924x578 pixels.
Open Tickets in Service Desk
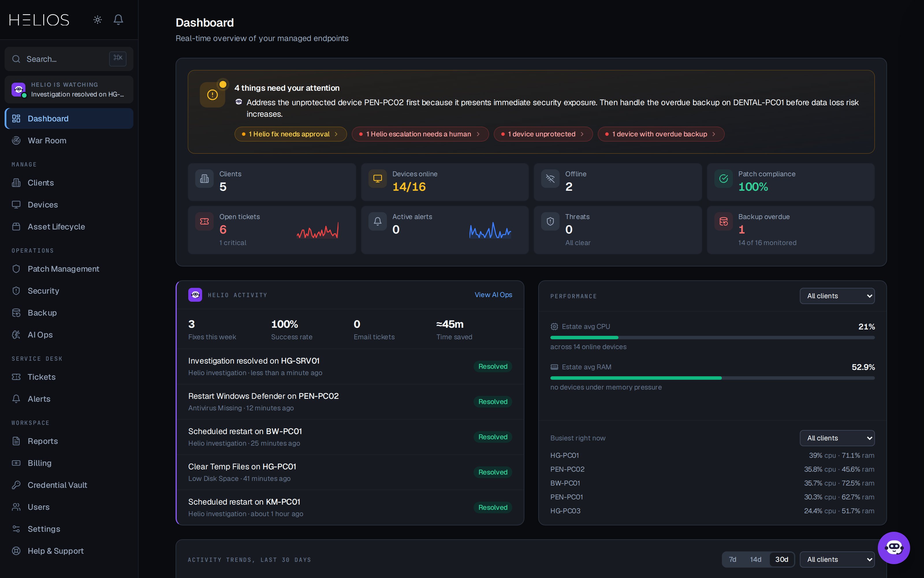[69, 377]
